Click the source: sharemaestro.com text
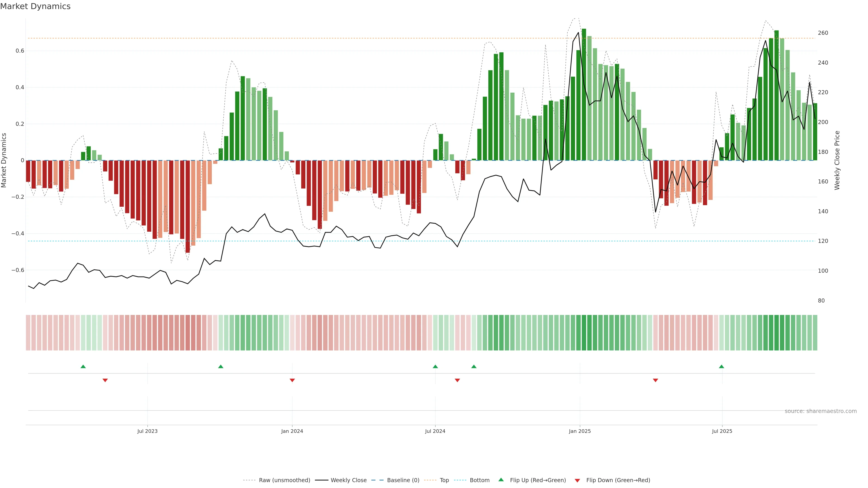Screen dimensions: 868x488 click(821, 411)
